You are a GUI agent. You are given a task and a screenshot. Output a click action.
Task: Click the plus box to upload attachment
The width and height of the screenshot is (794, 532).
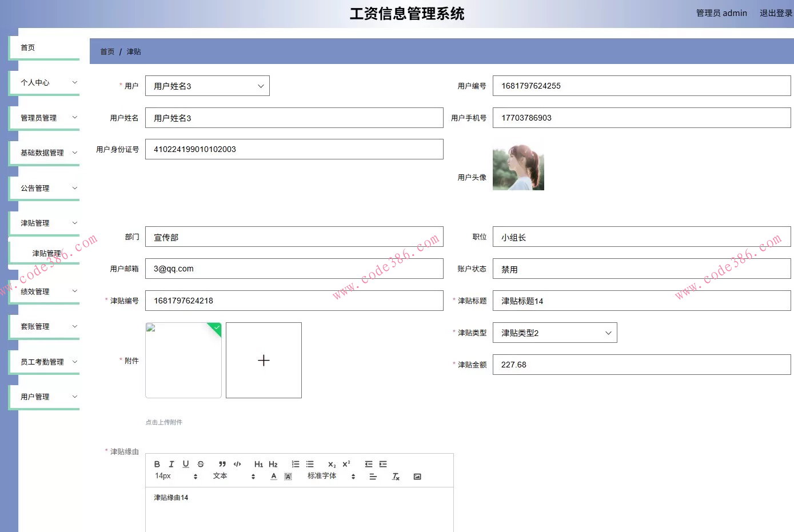[264, 360]
